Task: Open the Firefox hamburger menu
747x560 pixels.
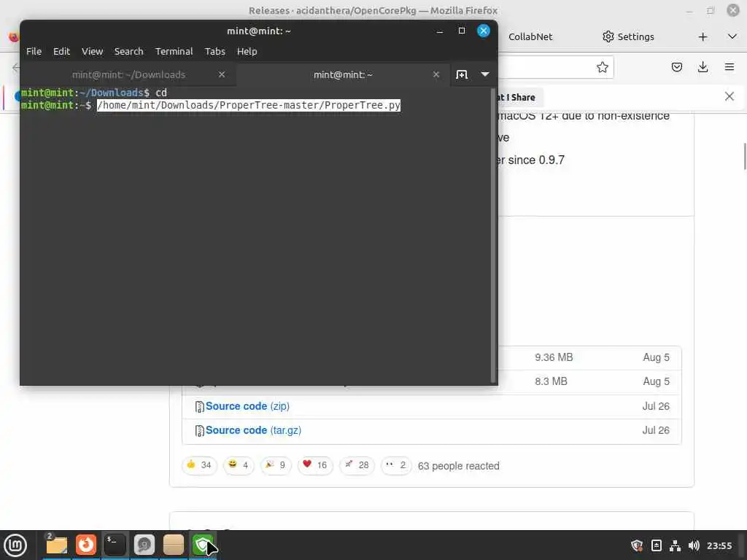Action: (x=729, y=67)
